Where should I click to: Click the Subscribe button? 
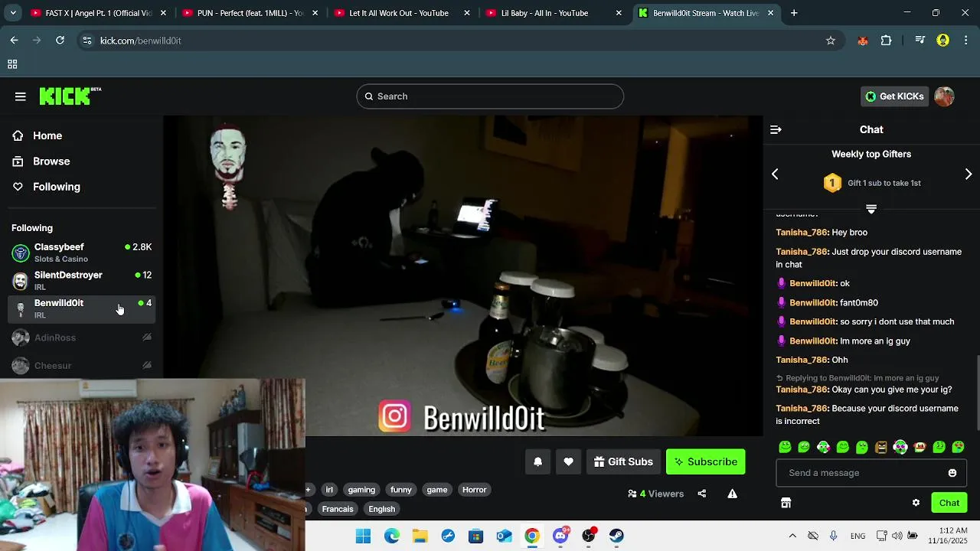coord(705,461)
